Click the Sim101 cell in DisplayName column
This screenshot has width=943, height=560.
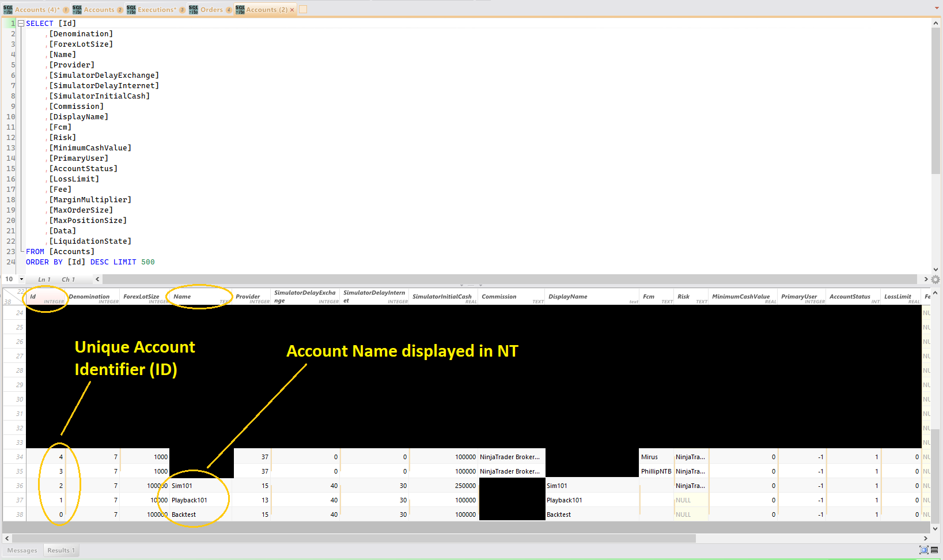click(593, 486)
